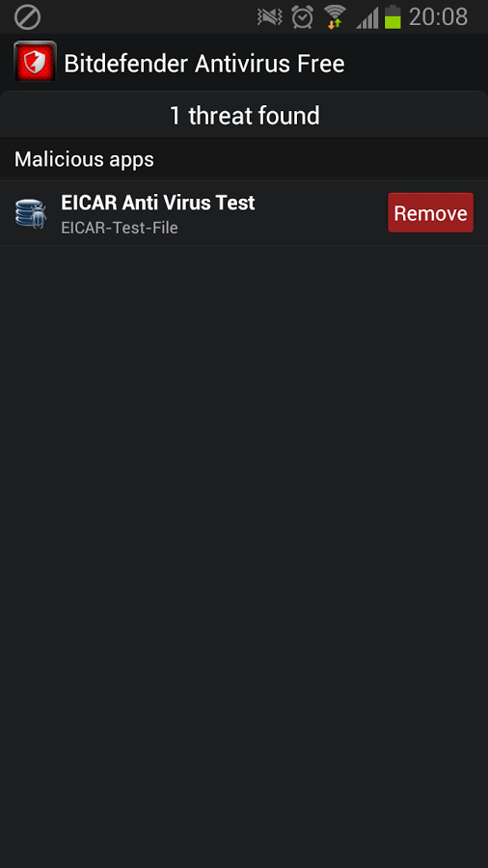Image resolution: width=488 pixels, height=868 pixels.
Task: Tap the vibrate mode status icon
Action: 270,17
